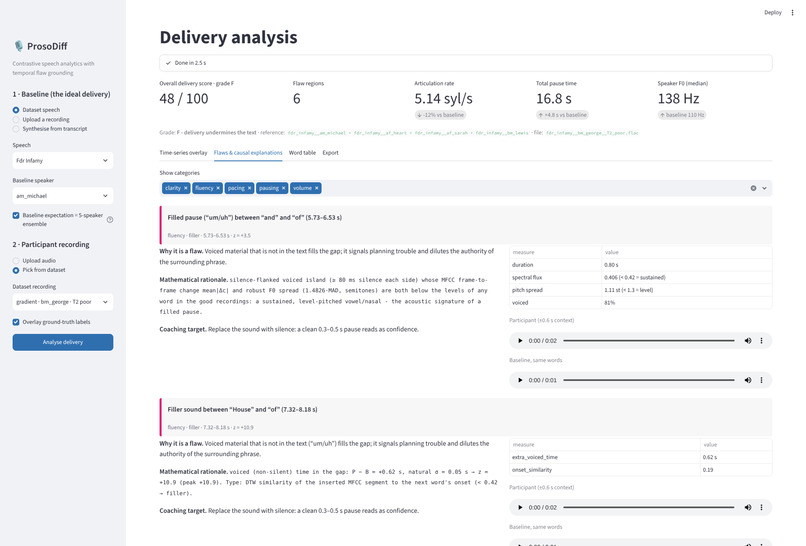Image resolution: width=806 pixels, height=546 pixels.
Task: Click the 5.14 syl/s articulation rate value
Action: coord(443,99)
